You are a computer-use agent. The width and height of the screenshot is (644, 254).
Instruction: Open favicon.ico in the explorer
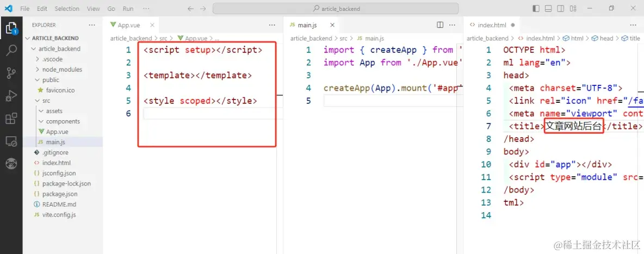63,90
